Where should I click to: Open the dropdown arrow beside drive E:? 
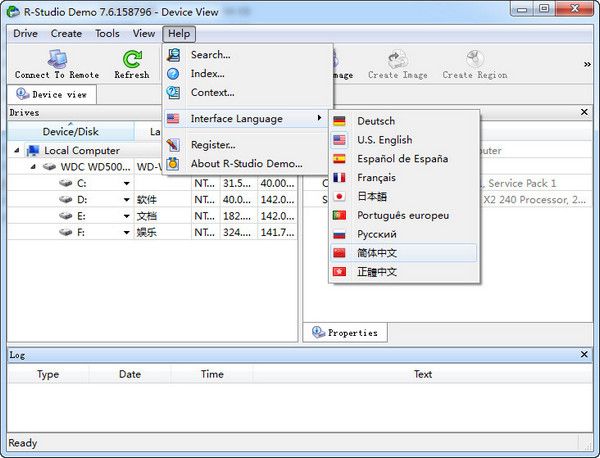(127, 217)
